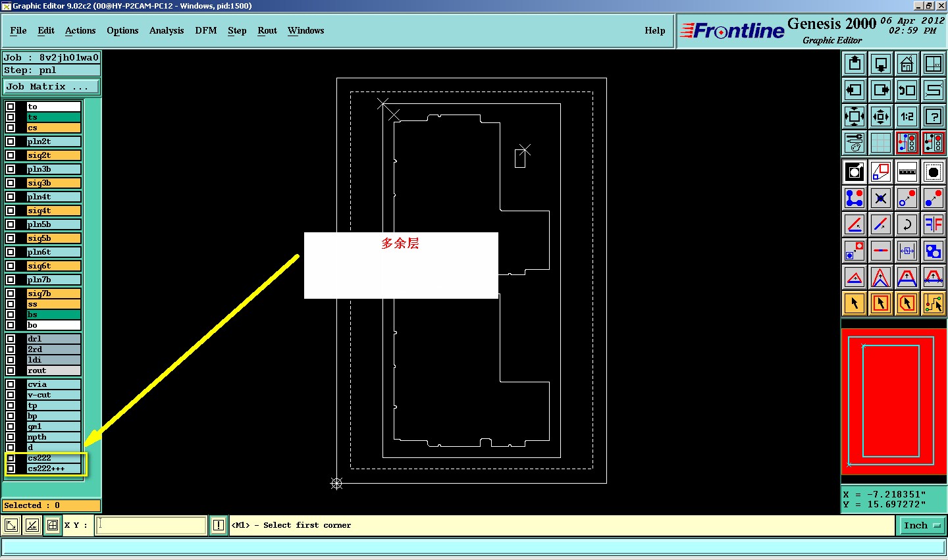Viewport: 948px width, 560px height.
Task: Toggle checkbox beside the pln2t layer
Action: click(x=11, y=141)
